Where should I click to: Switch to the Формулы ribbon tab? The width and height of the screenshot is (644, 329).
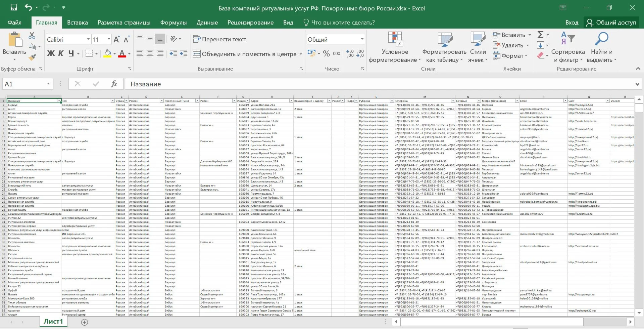tap(173, 23)
